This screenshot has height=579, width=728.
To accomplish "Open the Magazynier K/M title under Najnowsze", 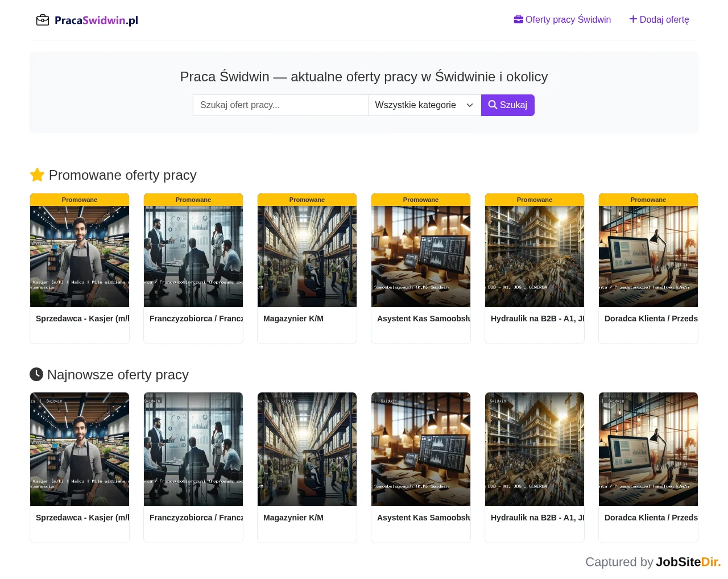I will [x=293, y=518].
